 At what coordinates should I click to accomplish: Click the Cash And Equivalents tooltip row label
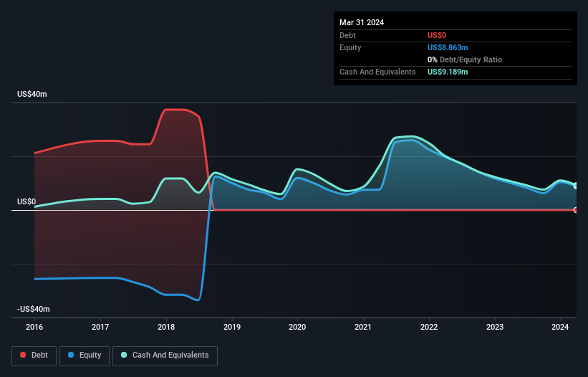tap(377, 72)
